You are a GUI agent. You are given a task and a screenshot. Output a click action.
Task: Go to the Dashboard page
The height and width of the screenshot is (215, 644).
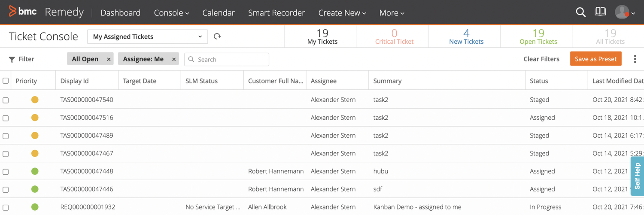pyautogui.click(x=120, y=13)
